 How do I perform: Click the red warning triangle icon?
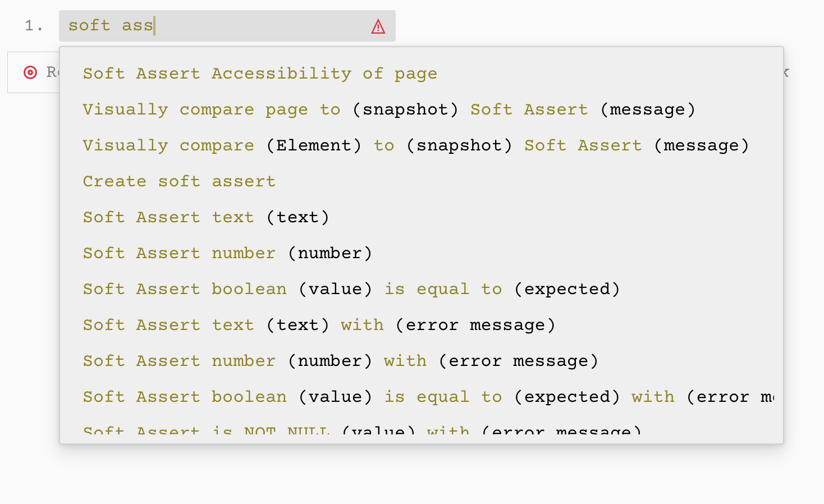point(378,26)
